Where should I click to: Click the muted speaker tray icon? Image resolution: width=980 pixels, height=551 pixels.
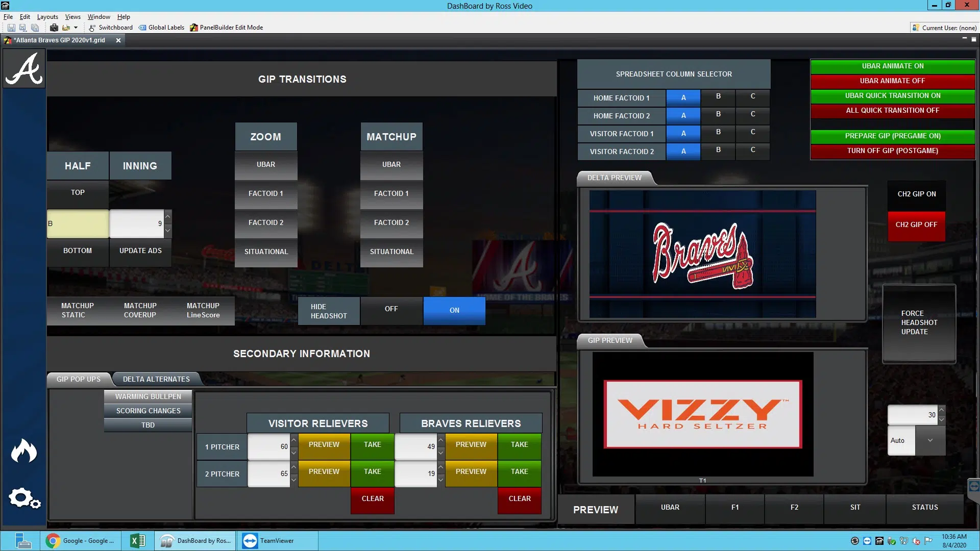point(916,541)
